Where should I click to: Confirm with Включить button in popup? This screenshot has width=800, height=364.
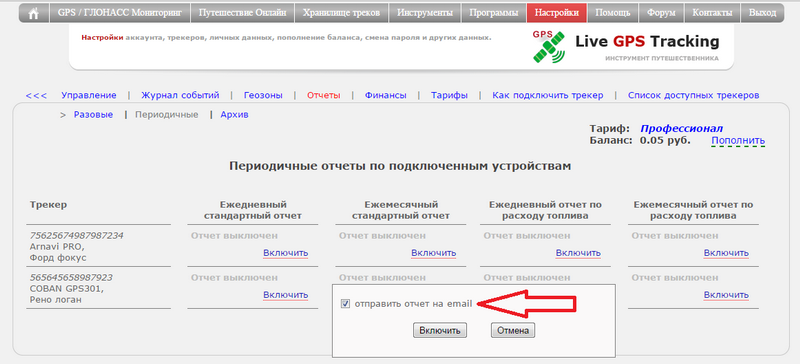click(440, 331)
